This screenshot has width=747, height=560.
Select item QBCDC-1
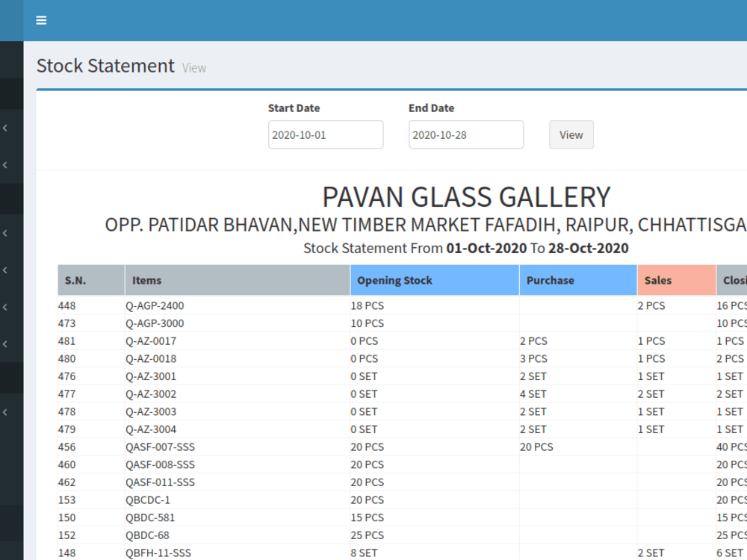point(148,500)
